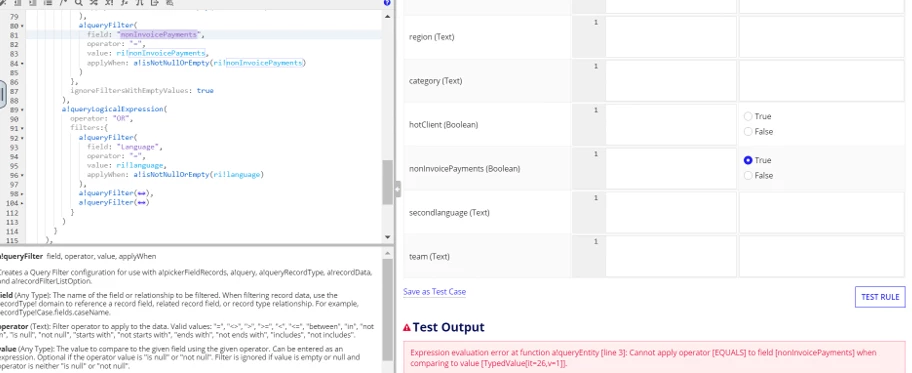Click the team value input box
Screen dimensions: 912x373
(x=822, y=256)
